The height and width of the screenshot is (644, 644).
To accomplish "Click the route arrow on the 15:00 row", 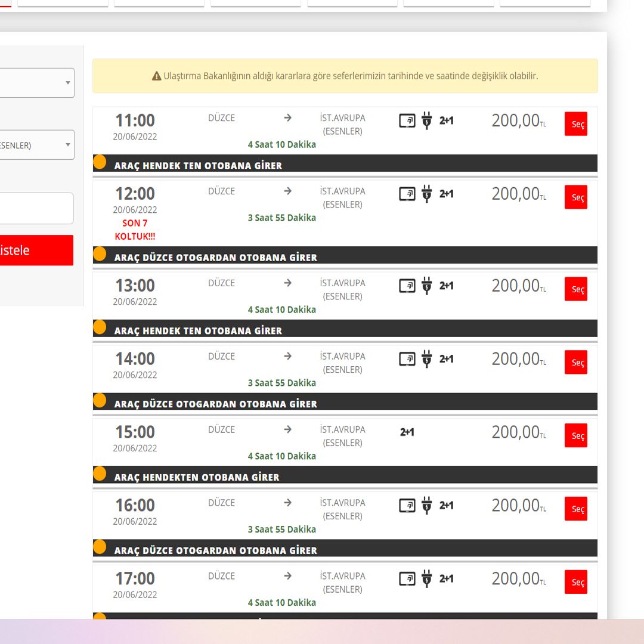I will (287, 429).
